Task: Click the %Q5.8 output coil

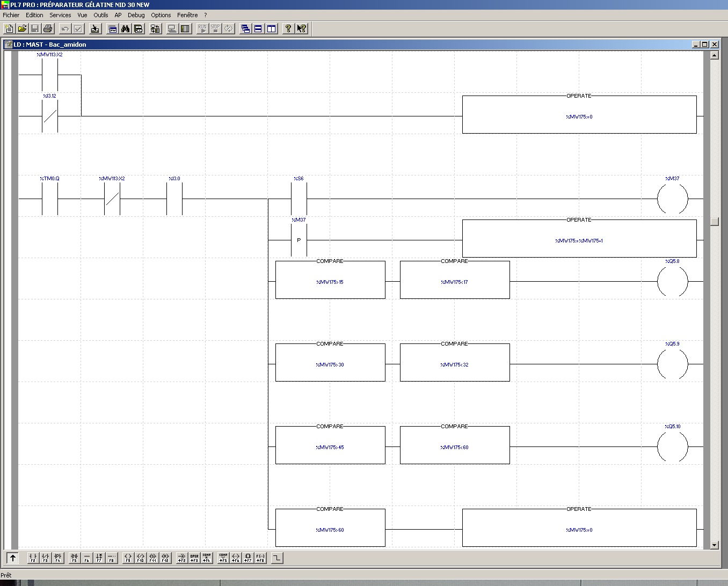Action: tap(672, 281)
